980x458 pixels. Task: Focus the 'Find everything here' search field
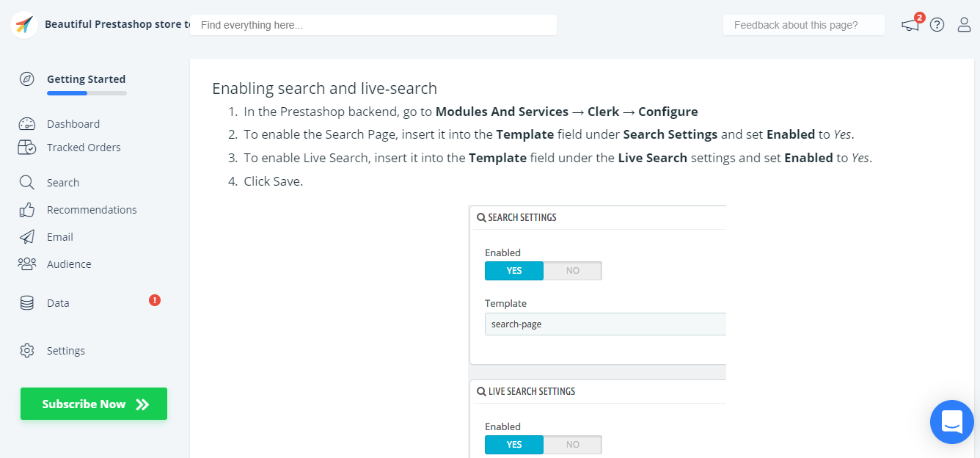coord(373,25)
